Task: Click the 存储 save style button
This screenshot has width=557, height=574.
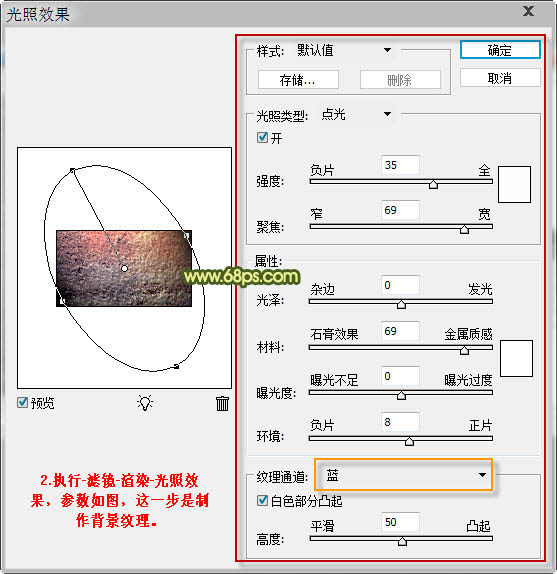Action: tap(298, 79)
